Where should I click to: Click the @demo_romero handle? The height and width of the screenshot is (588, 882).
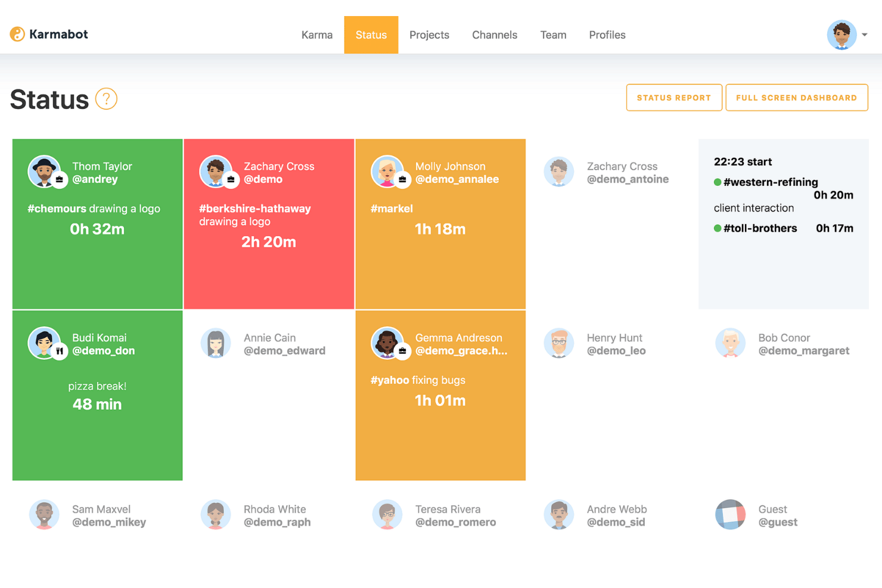(455, 522)
